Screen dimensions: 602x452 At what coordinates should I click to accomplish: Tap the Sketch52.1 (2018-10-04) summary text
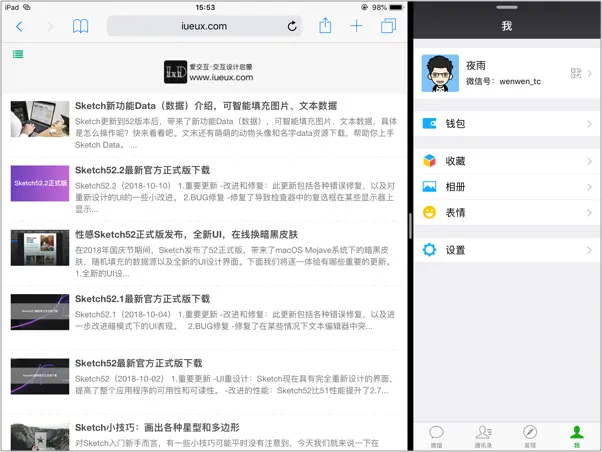[x=235, y=320]
